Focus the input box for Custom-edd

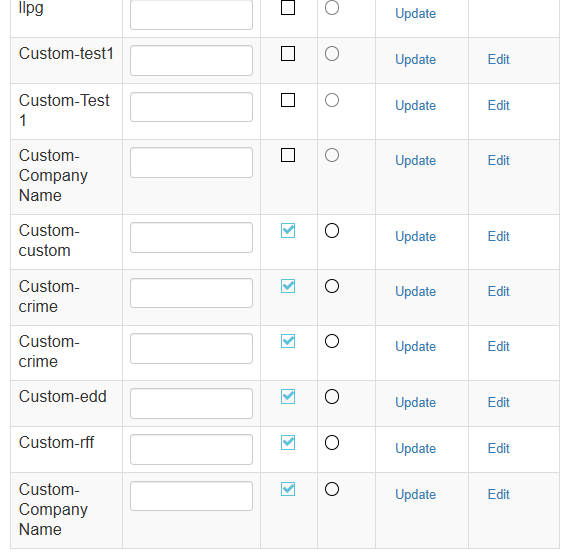(191, 404)
